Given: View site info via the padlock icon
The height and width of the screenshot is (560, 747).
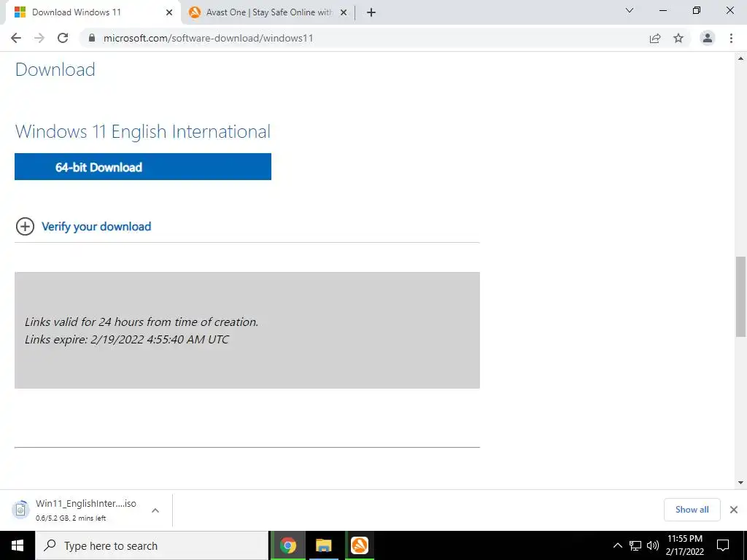Looking at the screenshot, I should click(92, 38).
